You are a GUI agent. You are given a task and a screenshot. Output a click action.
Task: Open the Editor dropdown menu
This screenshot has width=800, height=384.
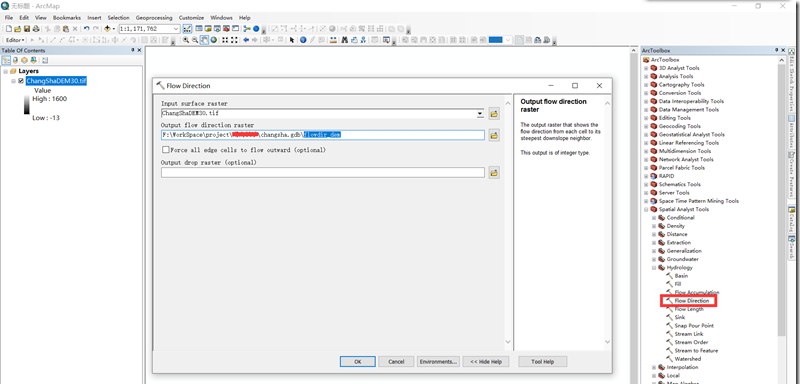click(16, 40)
